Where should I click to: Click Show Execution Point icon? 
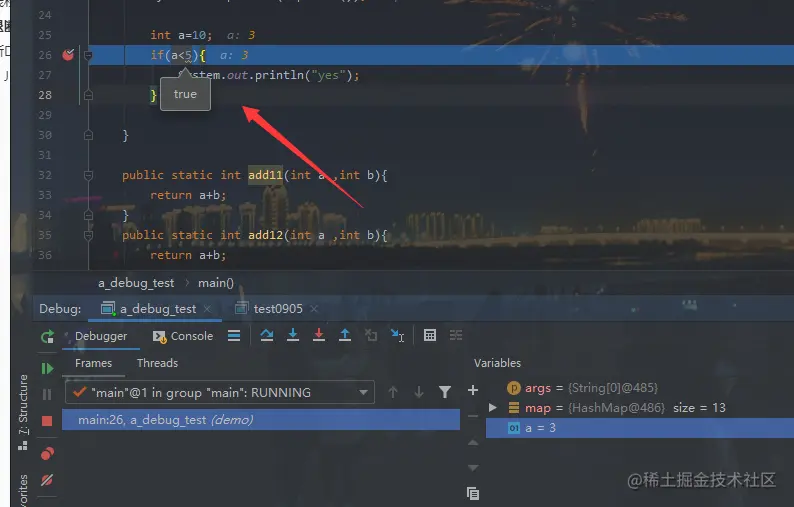click(x=234, y=335)
